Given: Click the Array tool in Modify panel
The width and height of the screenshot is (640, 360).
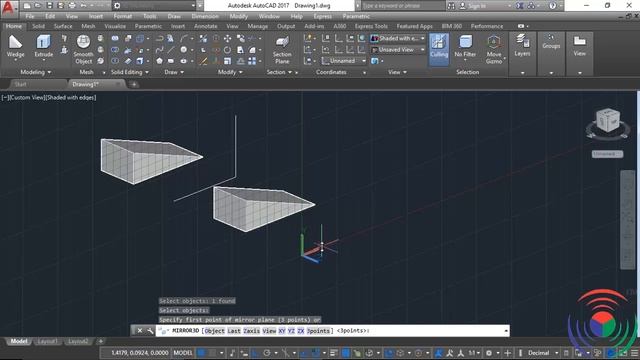Looking at the screenshot, I should point(252,61).
